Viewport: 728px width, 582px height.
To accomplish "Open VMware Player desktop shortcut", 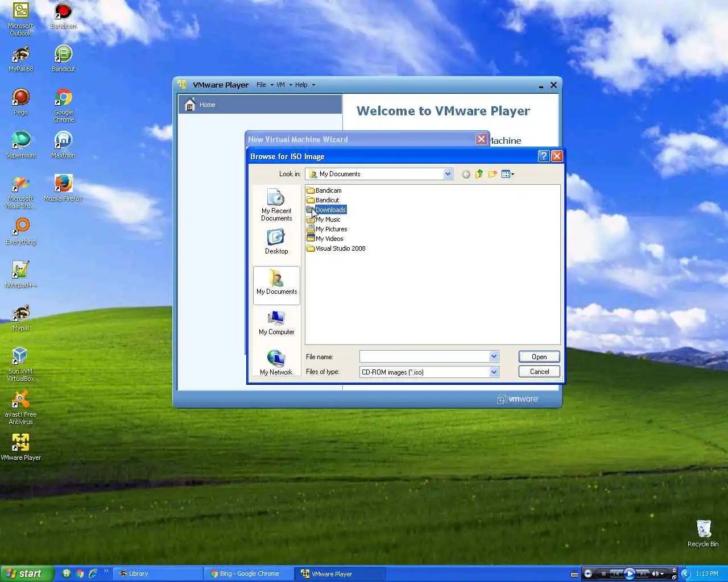I will [x=21, y=448].
